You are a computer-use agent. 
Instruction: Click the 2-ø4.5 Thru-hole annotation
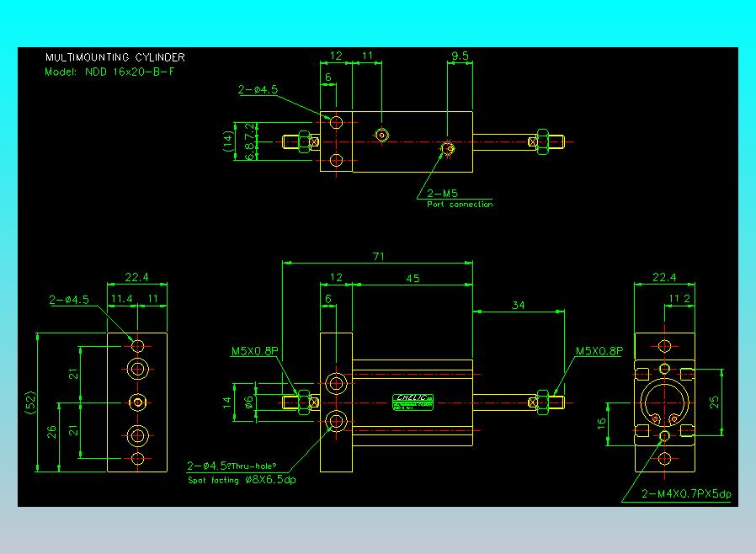pos(232,466)
